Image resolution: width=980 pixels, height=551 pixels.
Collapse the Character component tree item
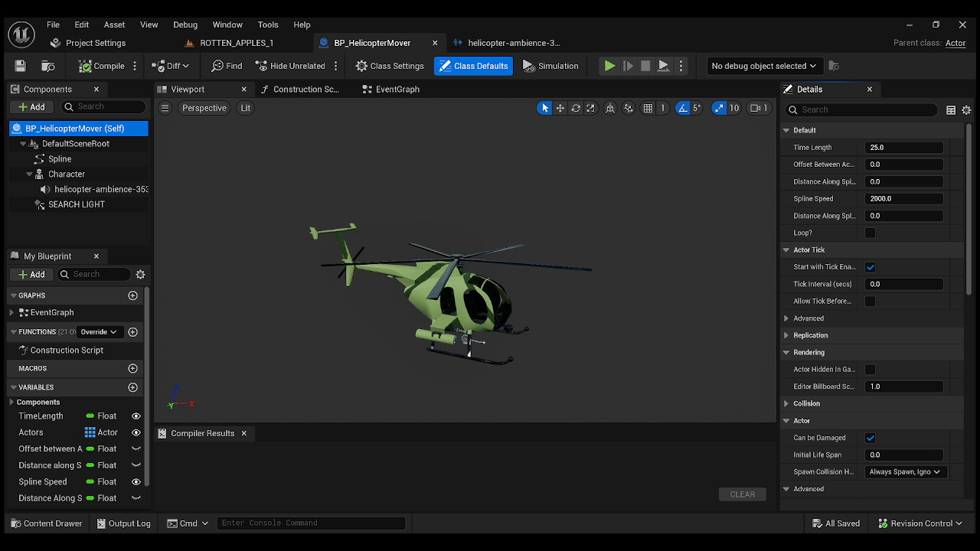click(28, 174)
